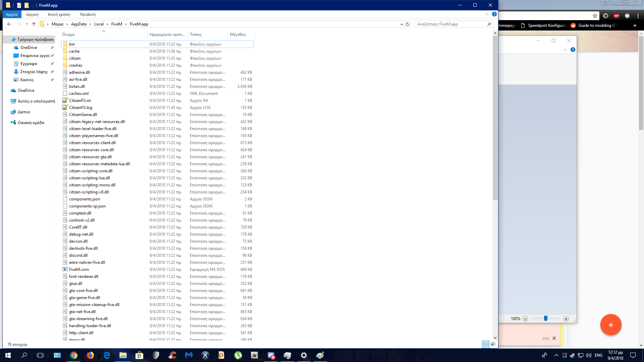Viewport: 644px width, 362px height.
Task: Open the Speedport Konfigurat bookmark
Action: click(x=543, y=25)
